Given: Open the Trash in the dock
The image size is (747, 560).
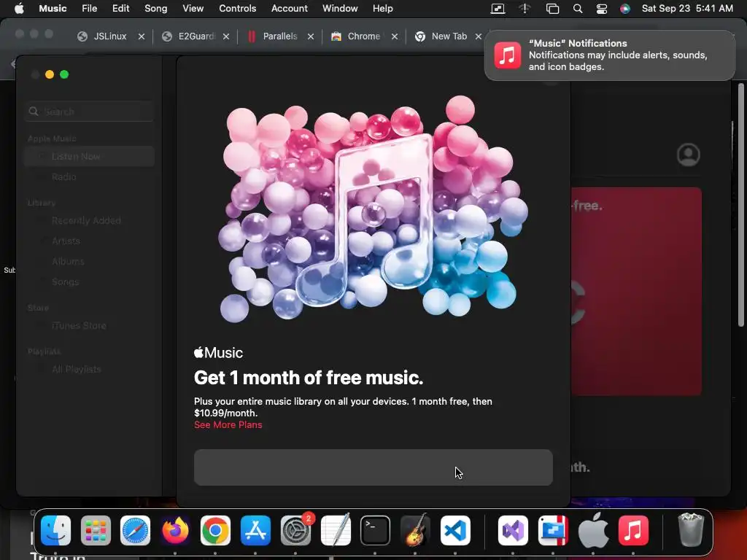Looking at the screenshot, I should (x=691, y=529).
